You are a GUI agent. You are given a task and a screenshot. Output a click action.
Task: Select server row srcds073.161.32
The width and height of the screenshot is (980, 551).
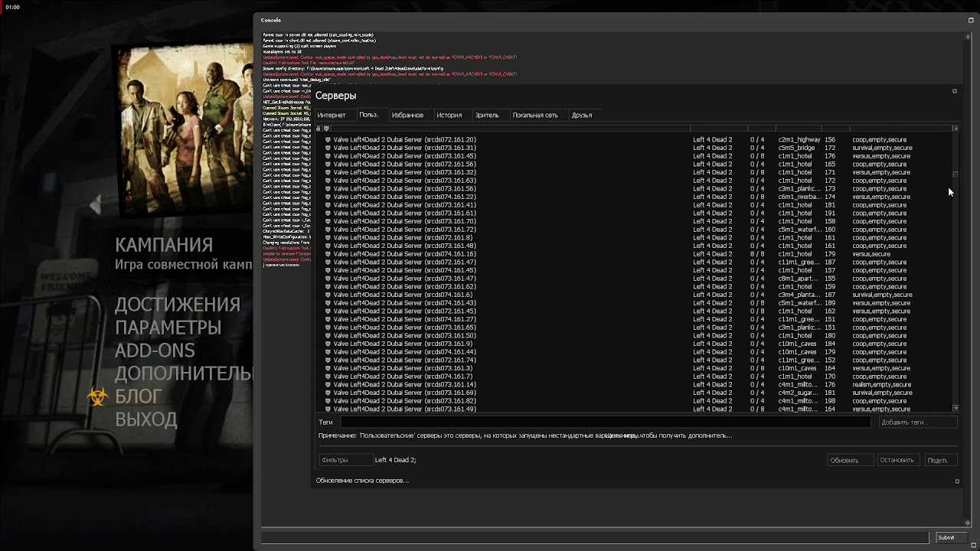pyautogui.click(x=635, y=172)
